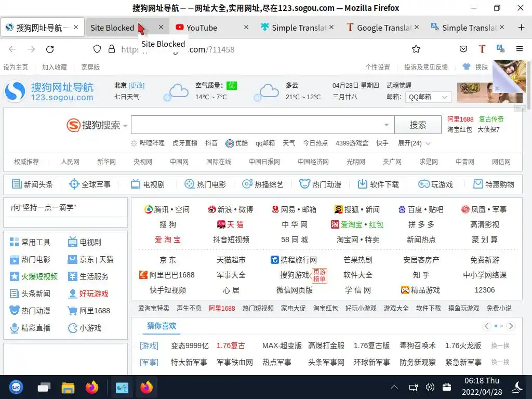
Task: Go forward to next page
Action: (31, 49)
